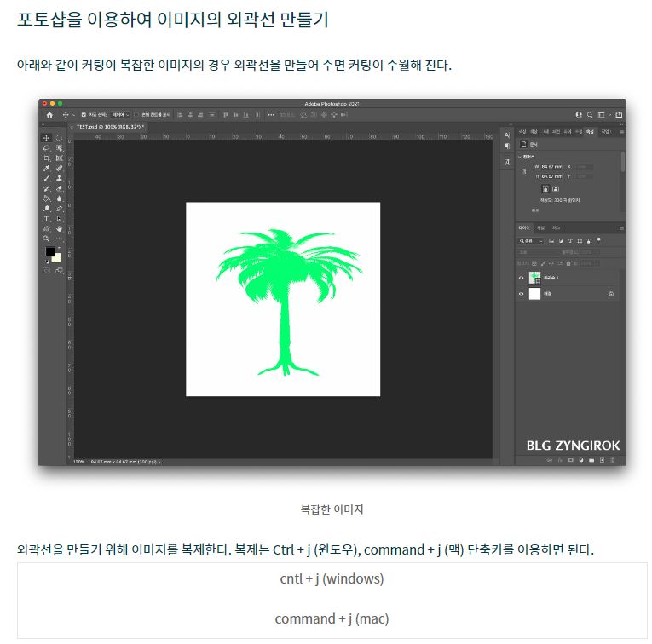Toggle visibility of the white background layer
This screenshot has height=644, width=652.
click(521, 294)
